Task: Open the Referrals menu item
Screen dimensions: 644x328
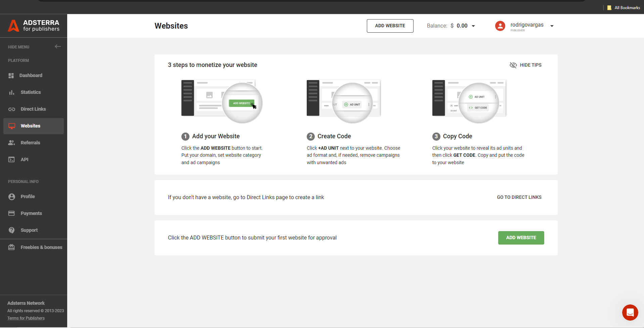Action: point(34,143)
